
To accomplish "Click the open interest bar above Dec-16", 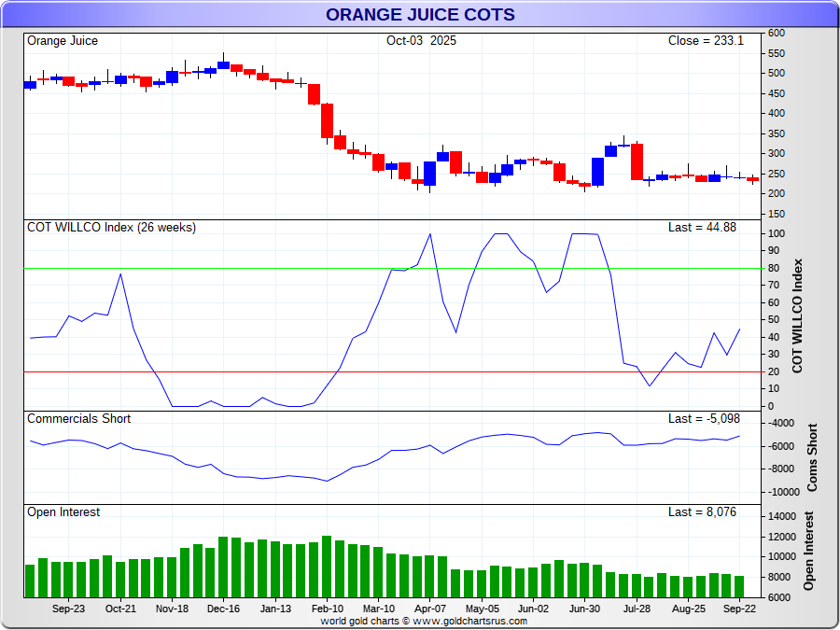I will click(223, 567).
